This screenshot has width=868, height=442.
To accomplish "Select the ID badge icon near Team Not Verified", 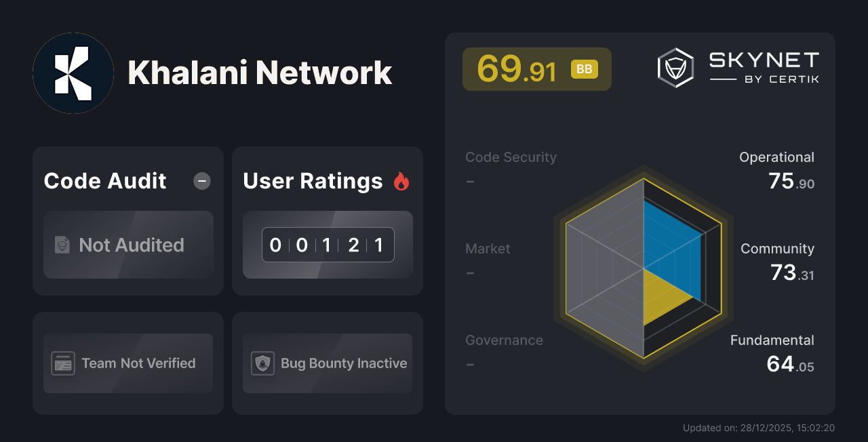I will (x=64, y=363).
